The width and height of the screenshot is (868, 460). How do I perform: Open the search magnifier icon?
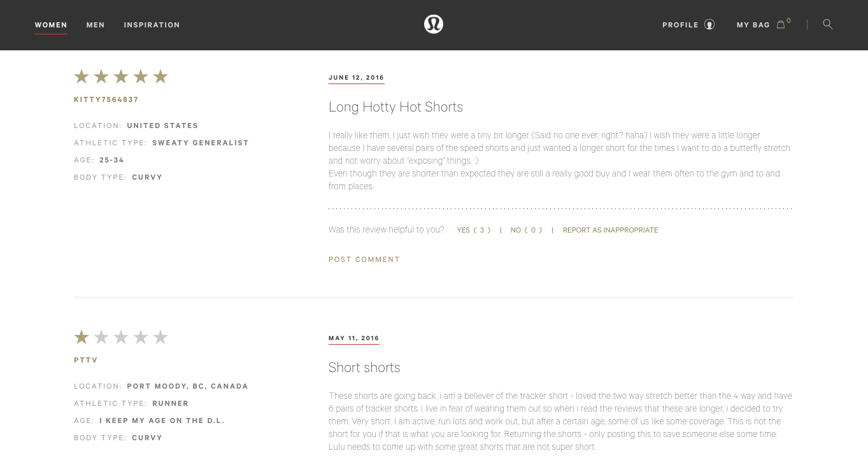point(828,24)
